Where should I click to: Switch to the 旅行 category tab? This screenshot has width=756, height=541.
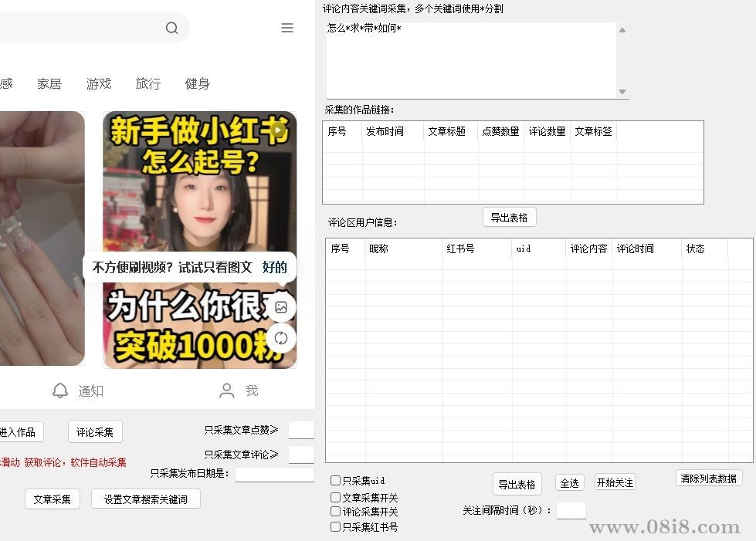[147, 83]
